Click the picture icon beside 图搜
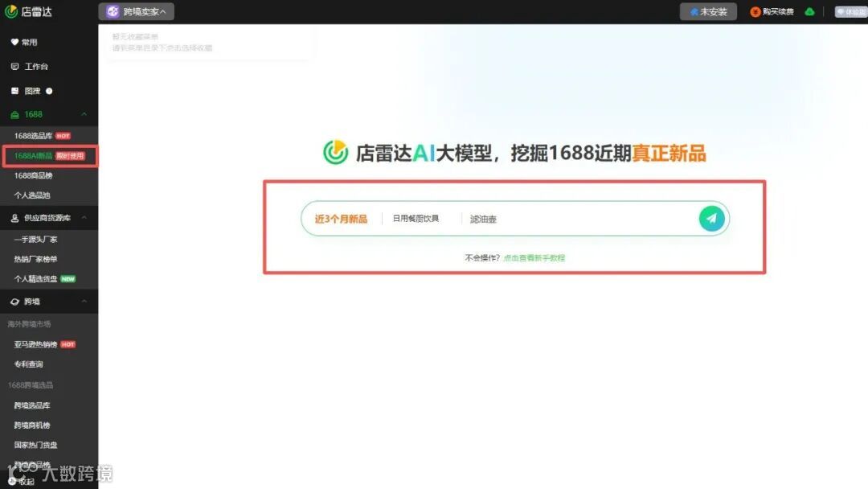Screen dimensions: 868x489 15,91
